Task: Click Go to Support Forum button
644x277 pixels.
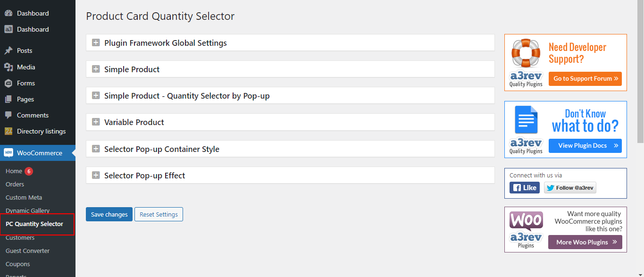Action: (585, 79)
